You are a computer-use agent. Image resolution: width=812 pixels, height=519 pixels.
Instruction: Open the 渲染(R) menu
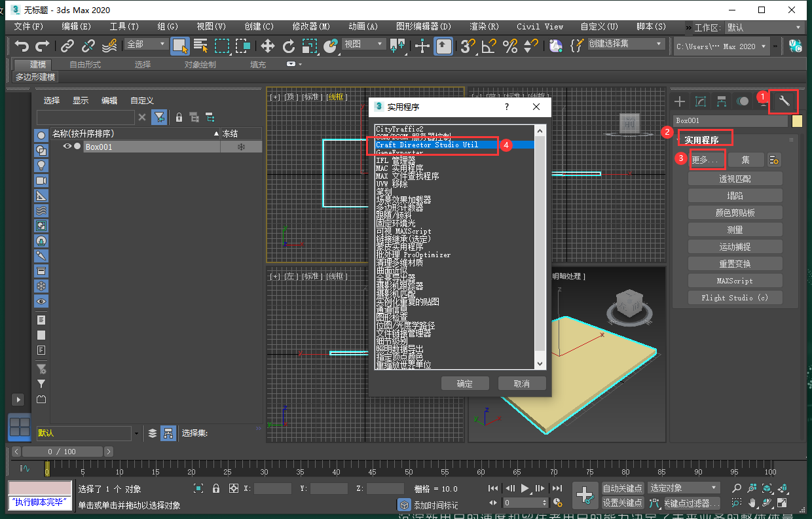coord(484,27)
